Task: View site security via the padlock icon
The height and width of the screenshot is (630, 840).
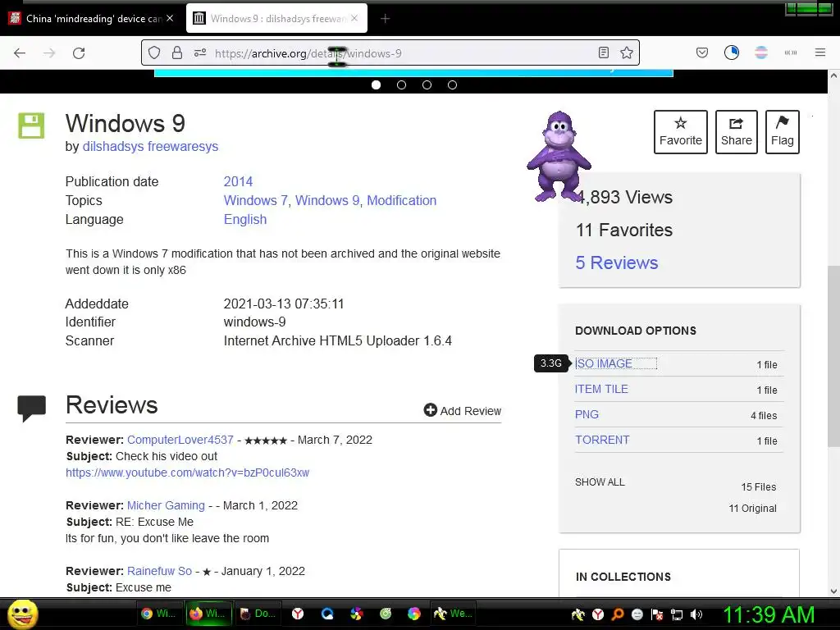Action: 177,52
